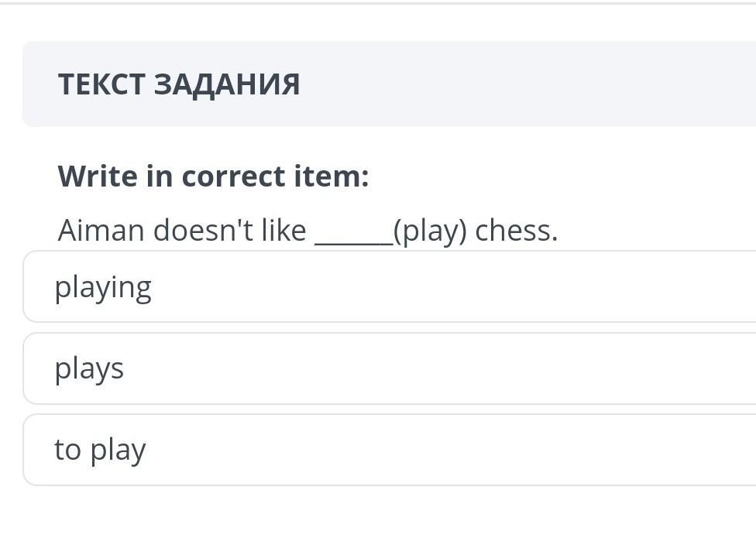
Task: Click the word "in" in the bold instruction
Action: pos(159,176)
